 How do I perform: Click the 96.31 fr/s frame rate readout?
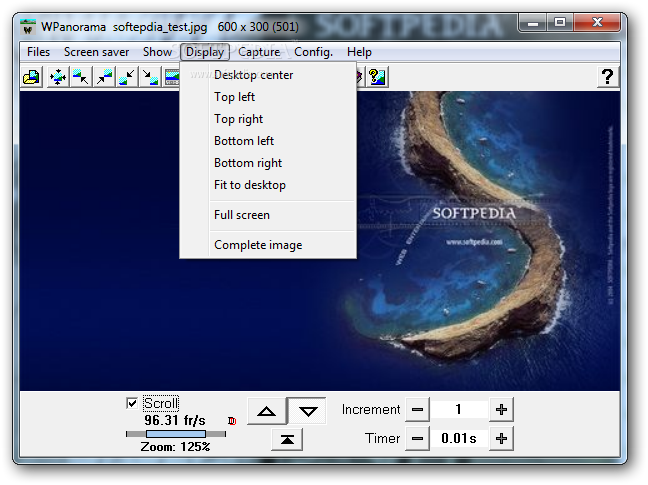[x=175, y=421]
